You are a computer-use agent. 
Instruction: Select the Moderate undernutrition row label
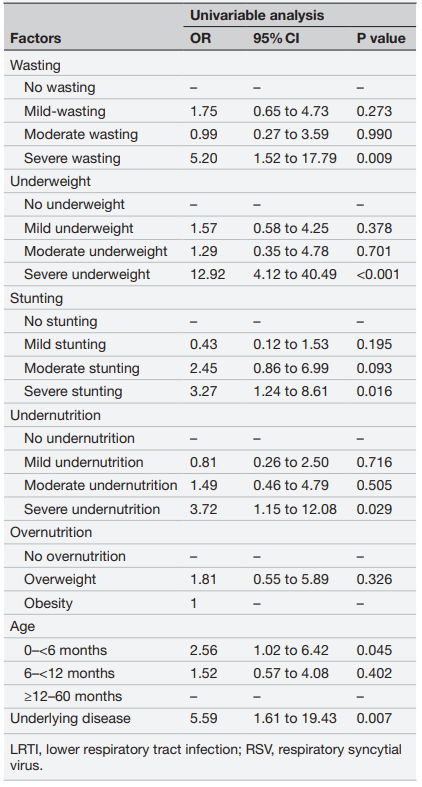[100, 485]
